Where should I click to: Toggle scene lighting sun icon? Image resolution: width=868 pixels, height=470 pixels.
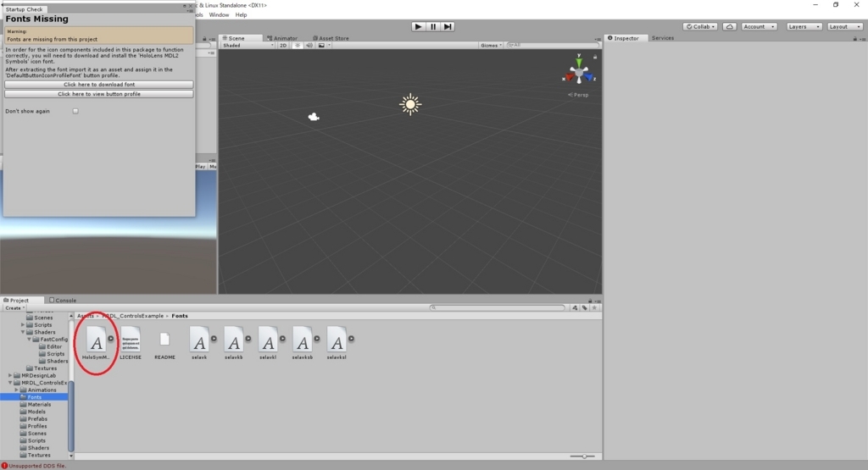click(x=298, y=46)
